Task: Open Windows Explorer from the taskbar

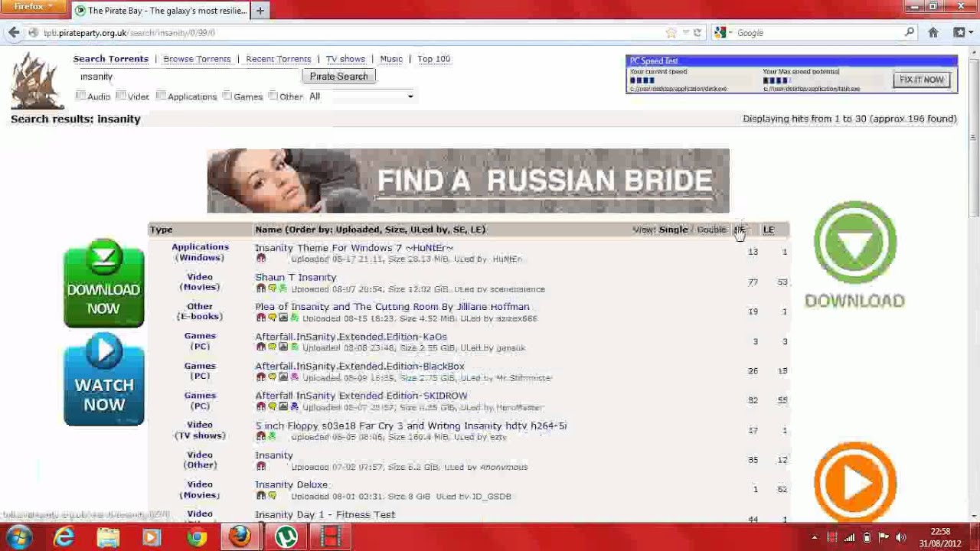Action: 108,537
